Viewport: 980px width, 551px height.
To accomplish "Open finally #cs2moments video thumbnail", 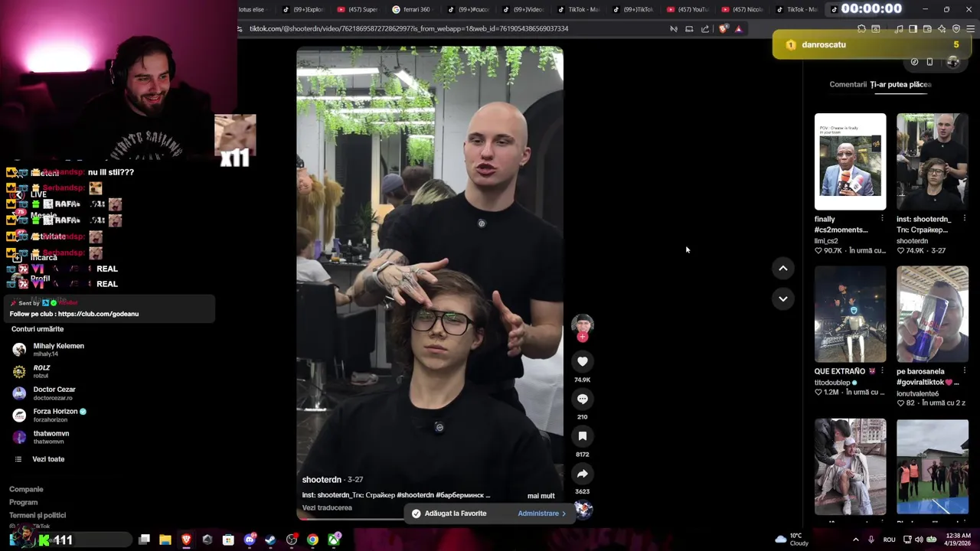I will click(850, 161).
